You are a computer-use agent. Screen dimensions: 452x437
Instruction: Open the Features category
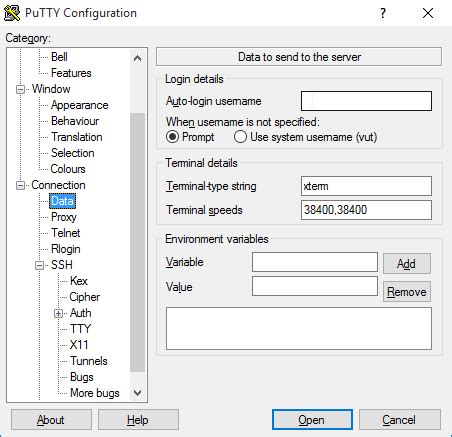(x=71, y=73)
